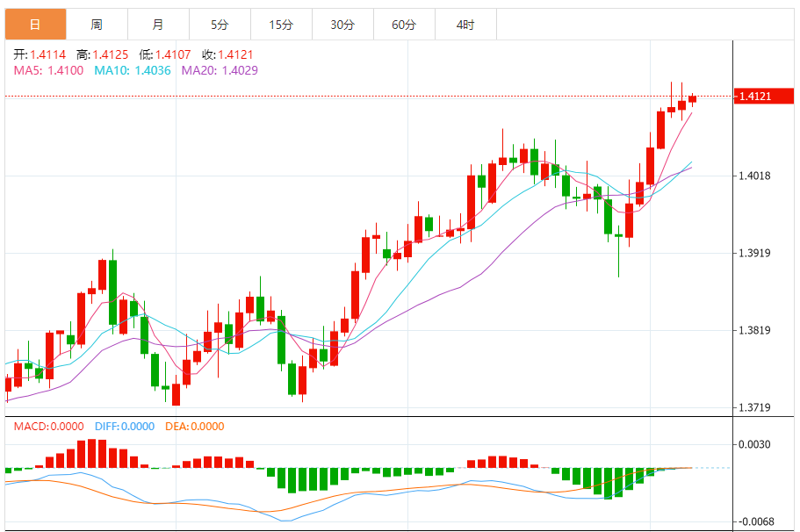800x532 pixels.
Task: Click the MA10: 1.4036 indicator label
Action: coord(134,70)
